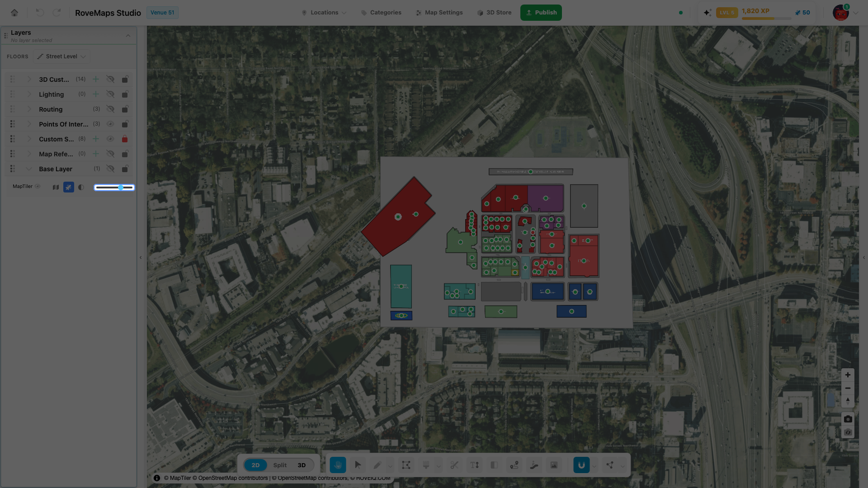Open the user avatar menu
The width and height of the screenshot is (868, 488).
pyautogui.click(x=841, y=13)
